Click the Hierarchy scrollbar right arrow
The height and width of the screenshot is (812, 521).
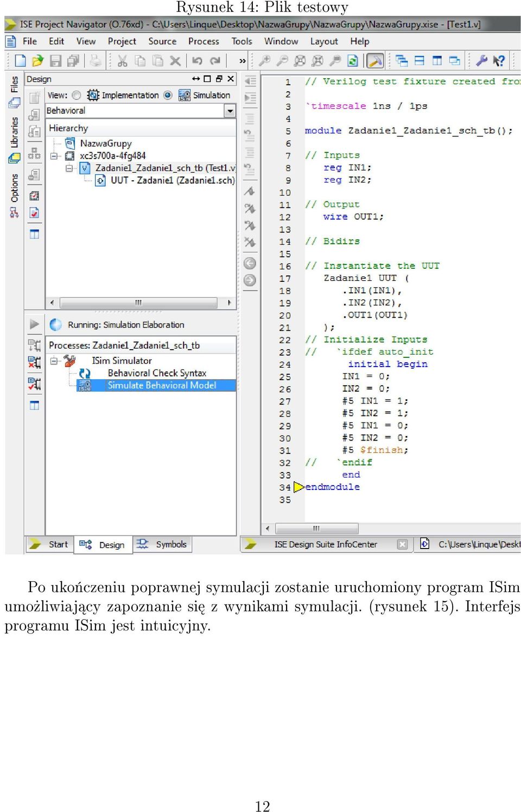pos(229,303)
